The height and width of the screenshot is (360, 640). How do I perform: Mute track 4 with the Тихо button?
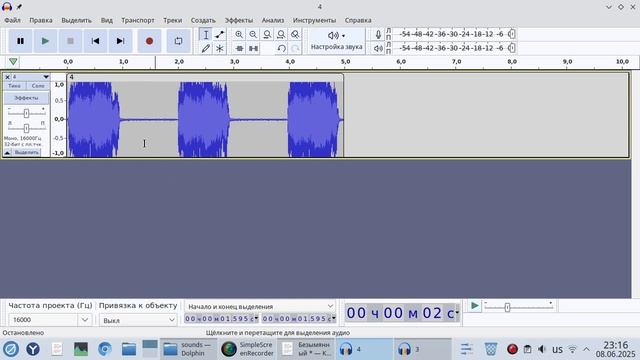click(14, 86)
